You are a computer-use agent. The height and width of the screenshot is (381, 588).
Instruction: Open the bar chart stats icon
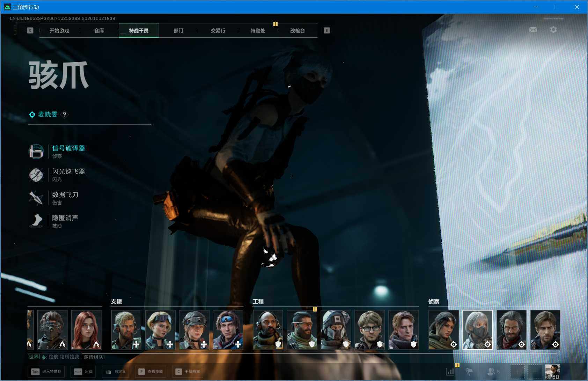click(450, 372)
